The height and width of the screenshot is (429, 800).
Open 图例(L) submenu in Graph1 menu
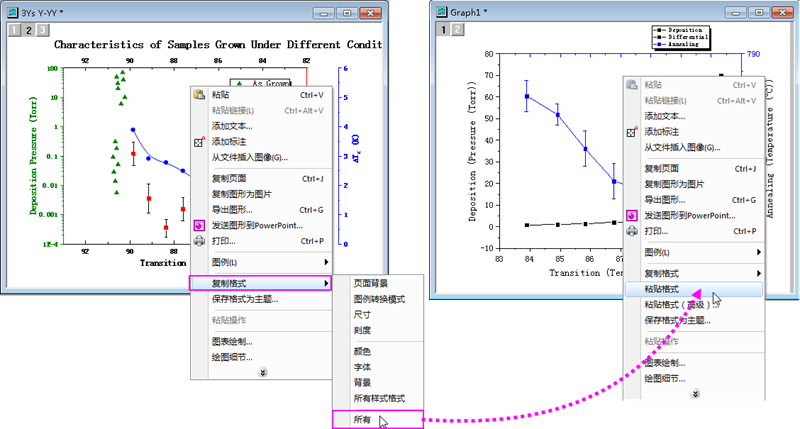[x=694, y=252]
